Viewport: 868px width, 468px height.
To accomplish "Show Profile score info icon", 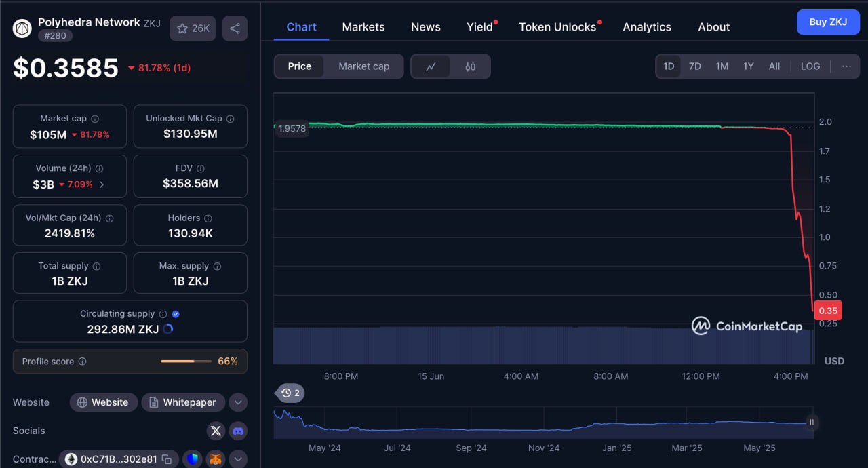I will pos(82,362).
